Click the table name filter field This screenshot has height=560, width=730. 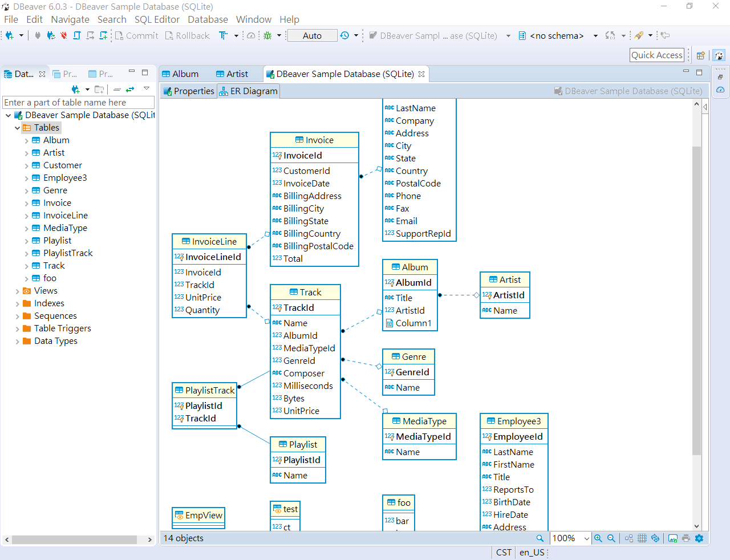(x=79, y=103)
